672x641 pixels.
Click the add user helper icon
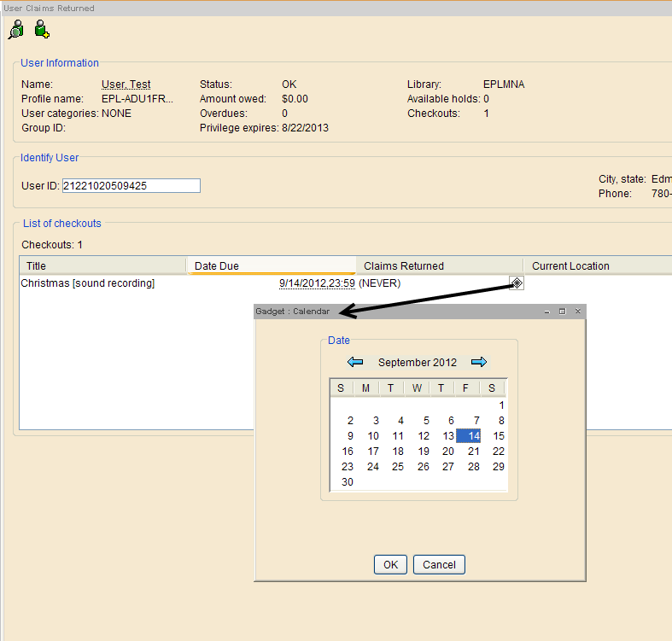coord(42,30)
